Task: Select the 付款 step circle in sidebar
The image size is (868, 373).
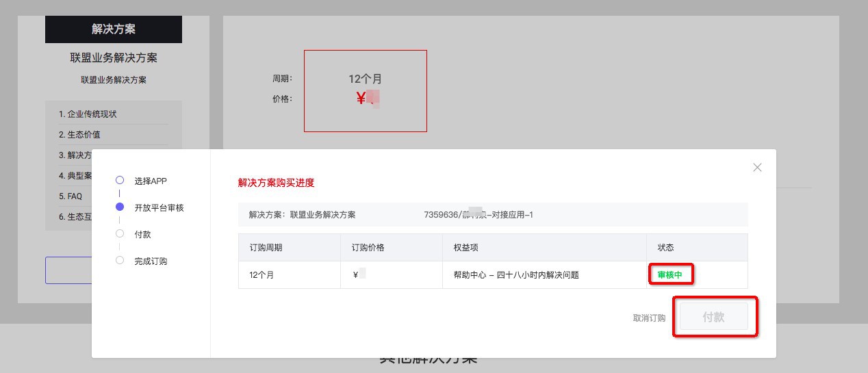Action: pos(120,233)
